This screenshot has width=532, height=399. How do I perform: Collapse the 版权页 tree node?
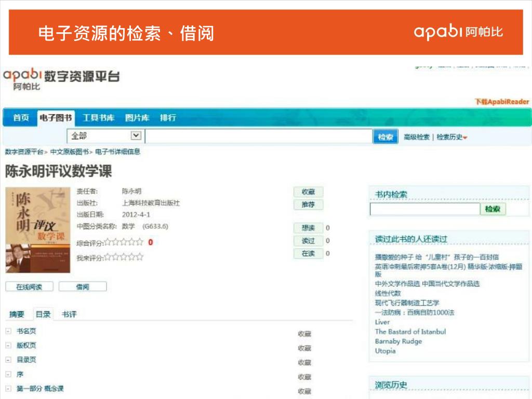point(8,345)
